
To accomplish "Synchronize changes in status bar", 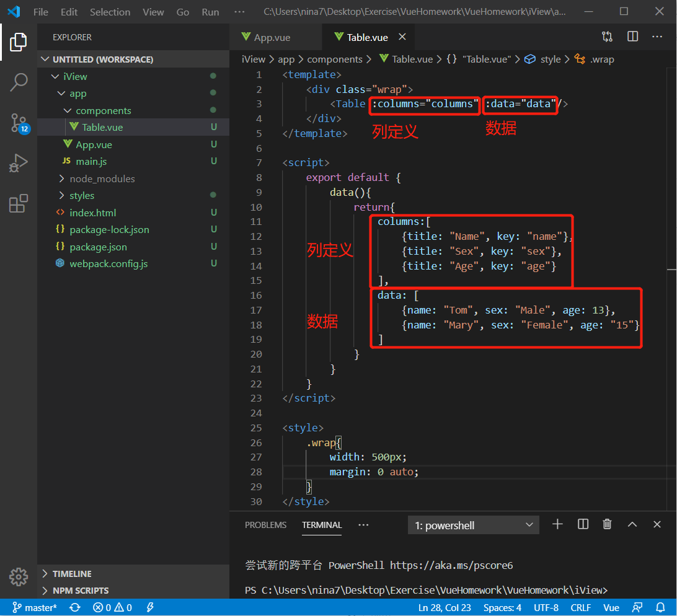I will click(x=74, y=607).
